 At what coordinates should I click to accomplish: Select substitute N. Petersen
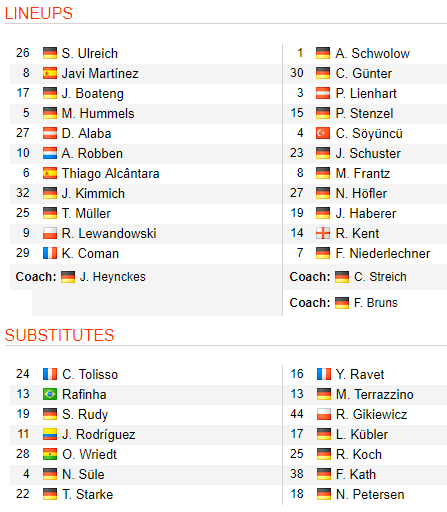(370, 494)
